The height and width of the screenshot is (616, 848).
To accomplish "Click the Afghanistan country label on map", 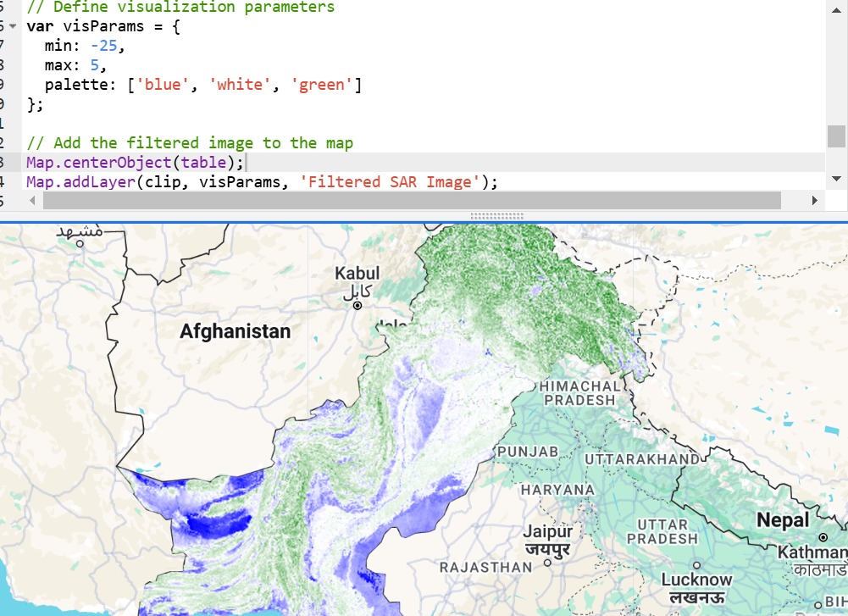I will click(x=235, y=331).
